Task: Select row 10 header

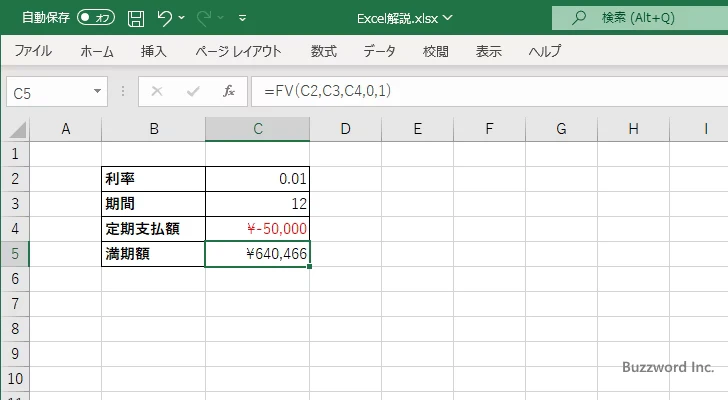Action: tap(15, 379)
